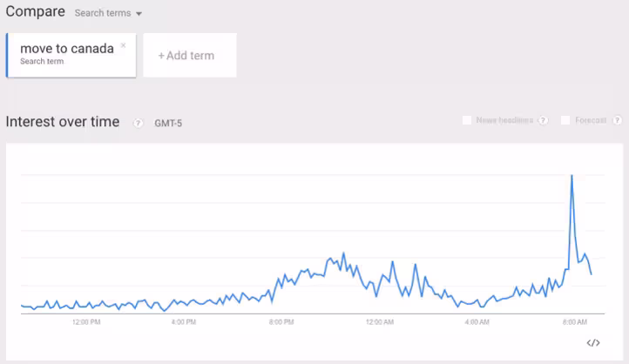Screen dimensions: 629x364
Task: Remove the 'move to canada' search term
Action: coord(123,45)
